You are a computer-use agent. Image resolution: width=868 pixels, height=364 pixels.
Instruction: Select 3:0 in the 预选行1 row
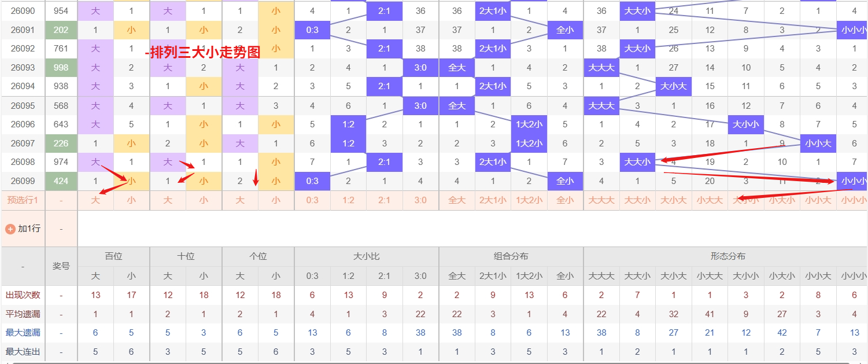(420, 200)
